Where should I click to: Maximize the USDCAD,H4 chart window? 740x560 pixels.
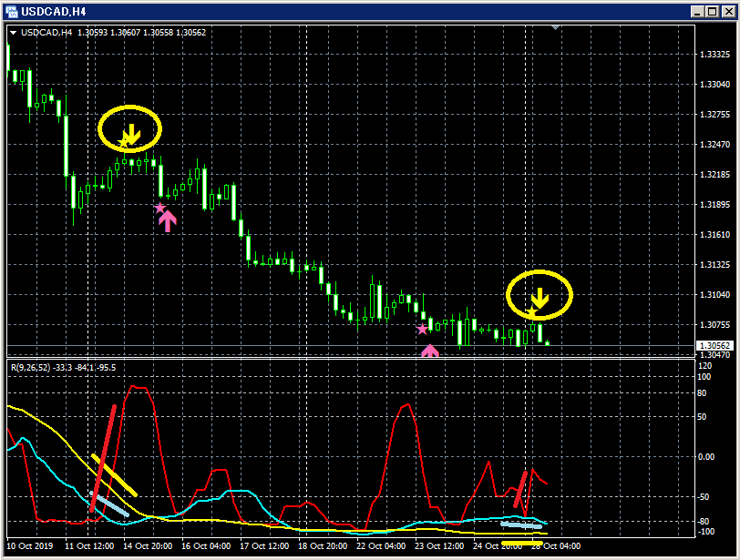713,12
